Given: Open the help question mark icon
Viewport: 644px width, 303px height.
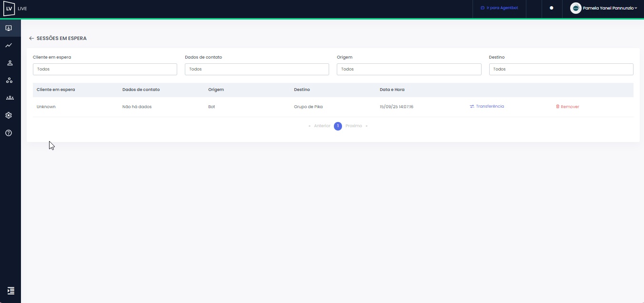Looking at the screenshot, I should (x=9, y=133).
